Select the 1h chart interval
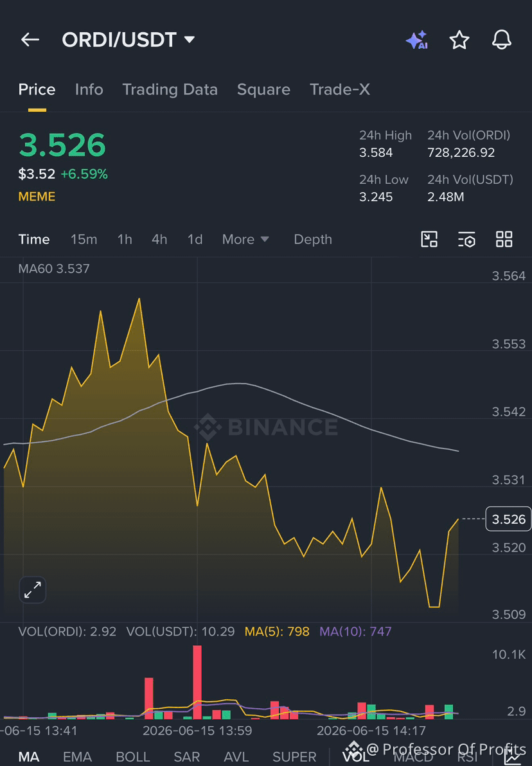The image size is (532, 766). pos(125,239)
